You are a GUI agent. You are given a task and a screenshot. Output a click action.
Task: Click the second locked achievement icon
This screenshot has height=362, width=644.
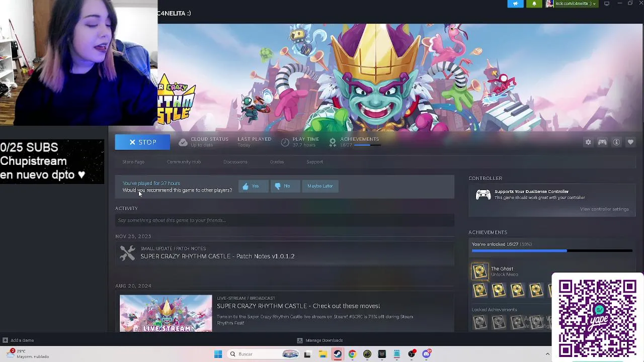tap(499, 321)
